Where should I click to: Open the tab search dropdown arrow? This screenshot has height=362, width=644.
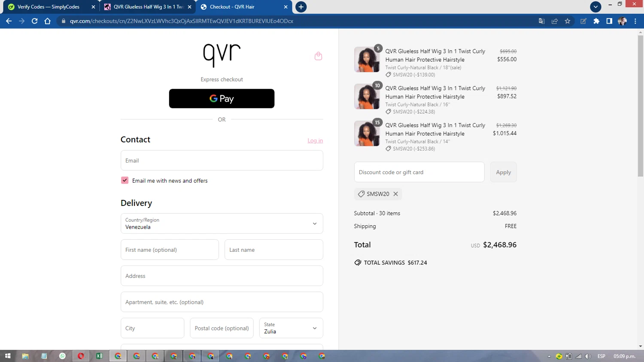pyautogui.click(x=595, y=7)
